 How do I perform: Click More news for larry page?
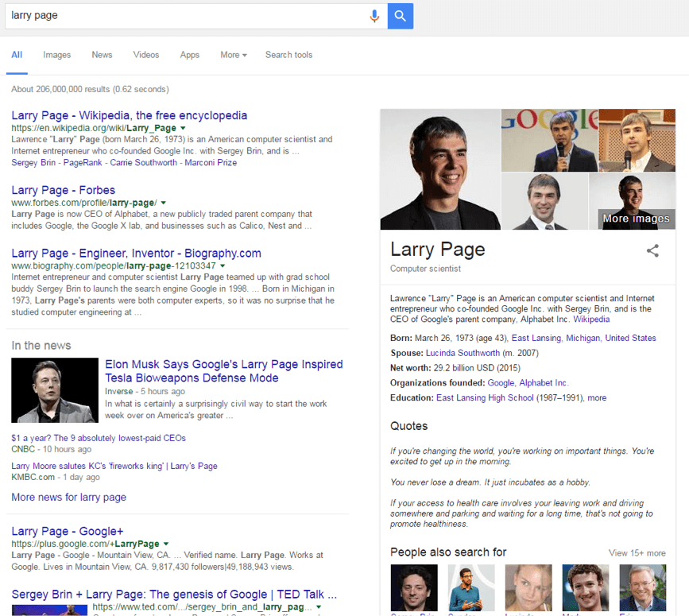point(68,497)
